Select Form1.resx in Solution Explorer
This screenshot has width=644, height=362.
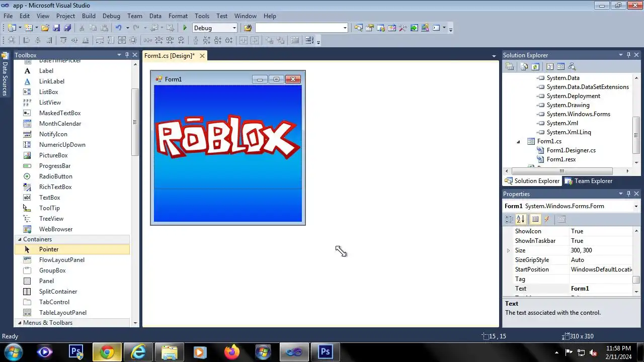point(561,159)
